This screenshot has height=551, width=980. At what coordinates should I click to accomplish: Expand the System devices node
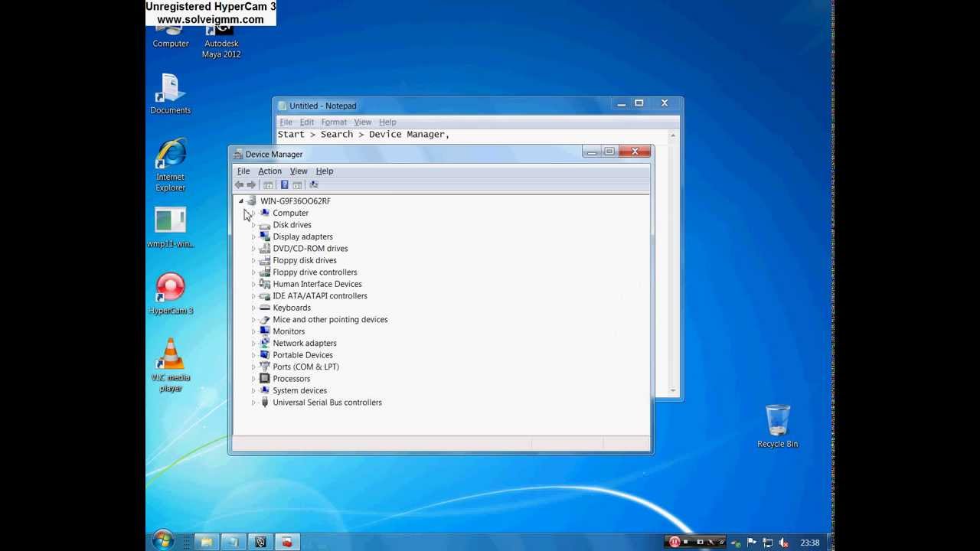[x=253, y=390]
